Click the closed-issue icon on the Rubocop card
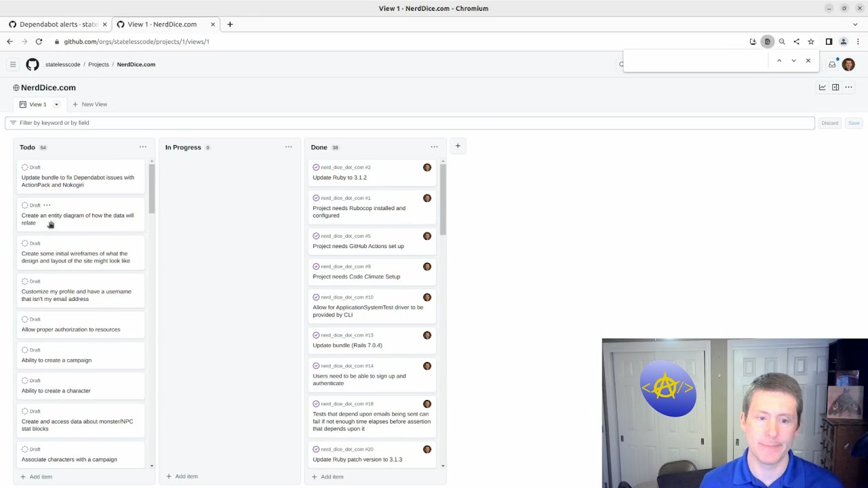This screenshot has width=868, height=488. click(x=316, y=198)
